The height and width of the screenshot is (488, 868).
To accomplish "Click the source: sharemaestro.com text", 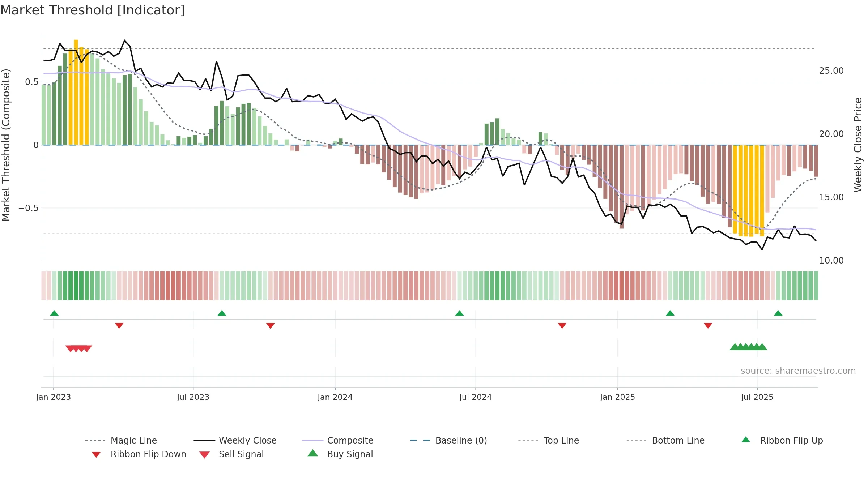I will coord(798,371).
